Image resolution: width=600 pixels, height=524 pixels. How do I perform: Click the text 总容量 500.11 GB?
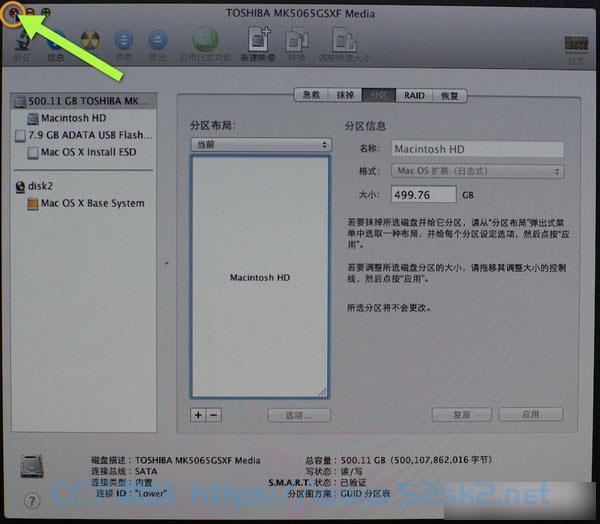pyautogui.click(x=399, y=460)
